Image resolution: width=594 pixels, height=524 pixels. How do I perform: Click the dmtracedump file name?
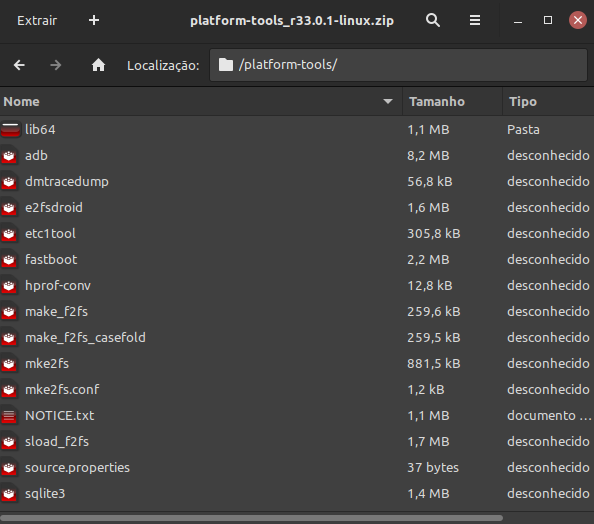point(67,182)
